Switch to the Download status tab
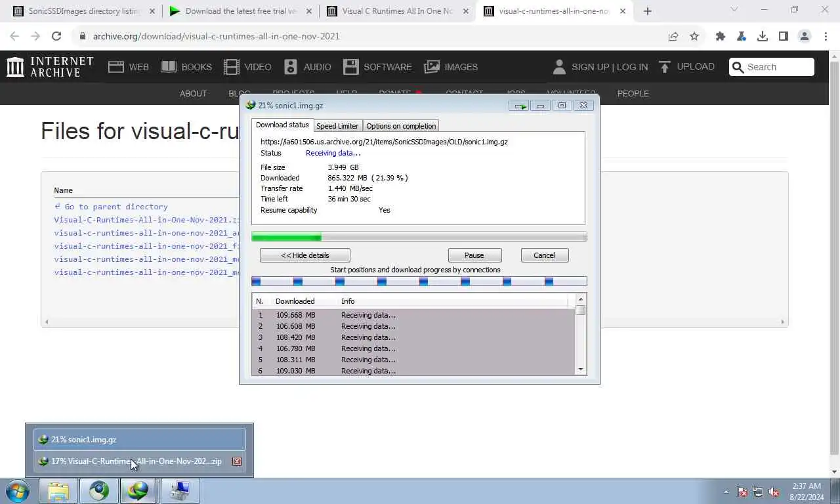 [x=282, y=125]
